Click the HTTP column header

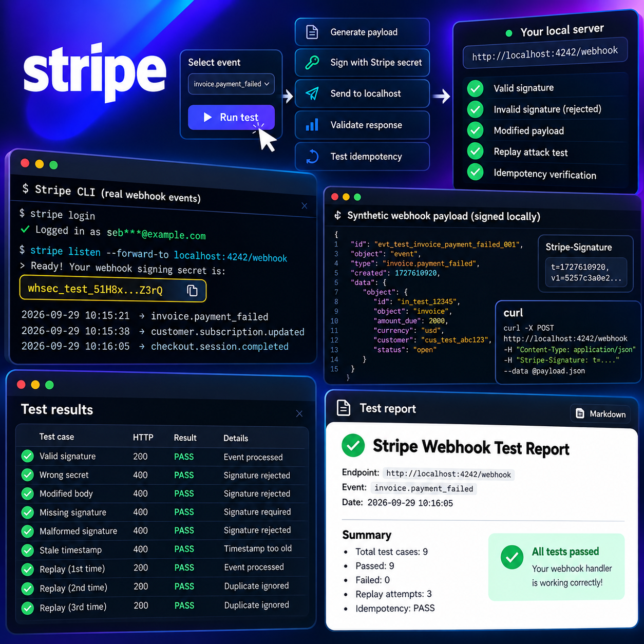click(143, 438)
